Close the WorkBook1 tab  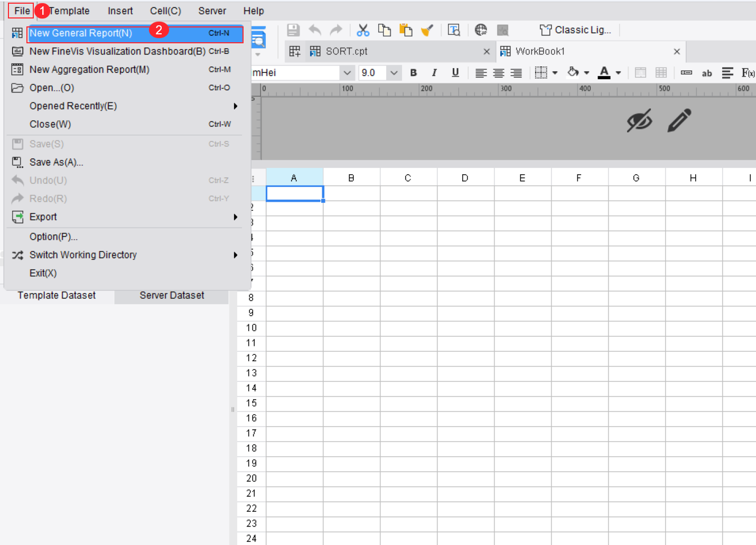coord(677,51)
